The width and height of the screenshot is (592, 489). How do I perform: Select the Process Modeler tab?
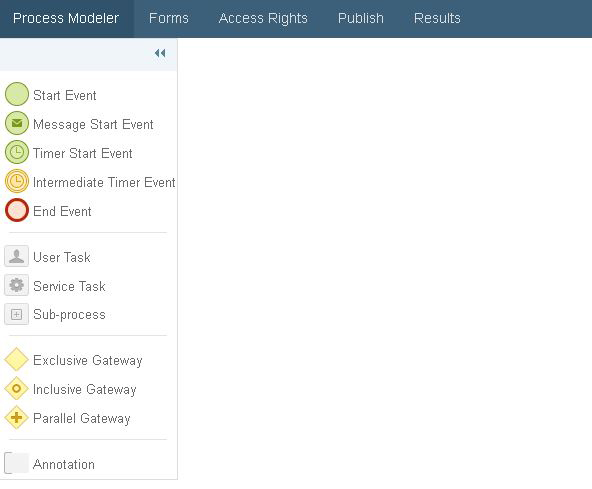[x=66, y=19]
